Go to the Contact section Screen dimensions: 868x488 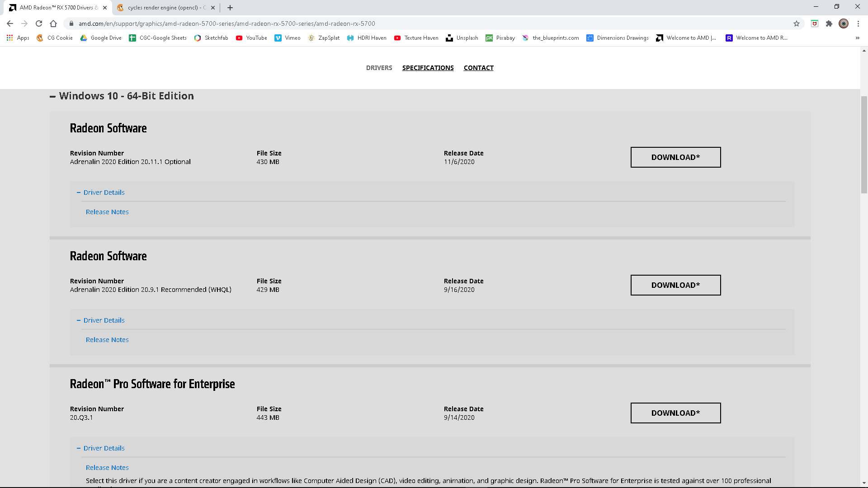[x=478, y=68]
